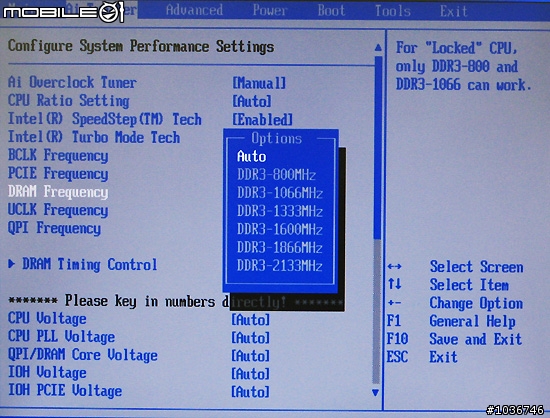Screen dimensions: 550x418
Task: Choose DDR3-1600MHz memory speed
Action: click(280, 229)
